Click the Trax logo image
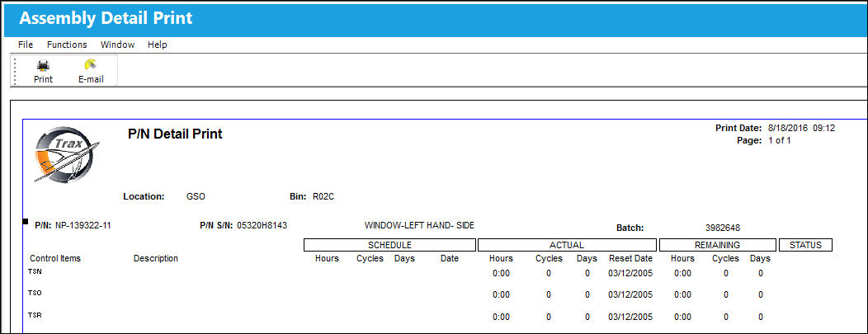The width and height of the screenshot is (868, 334). (65, 154)
